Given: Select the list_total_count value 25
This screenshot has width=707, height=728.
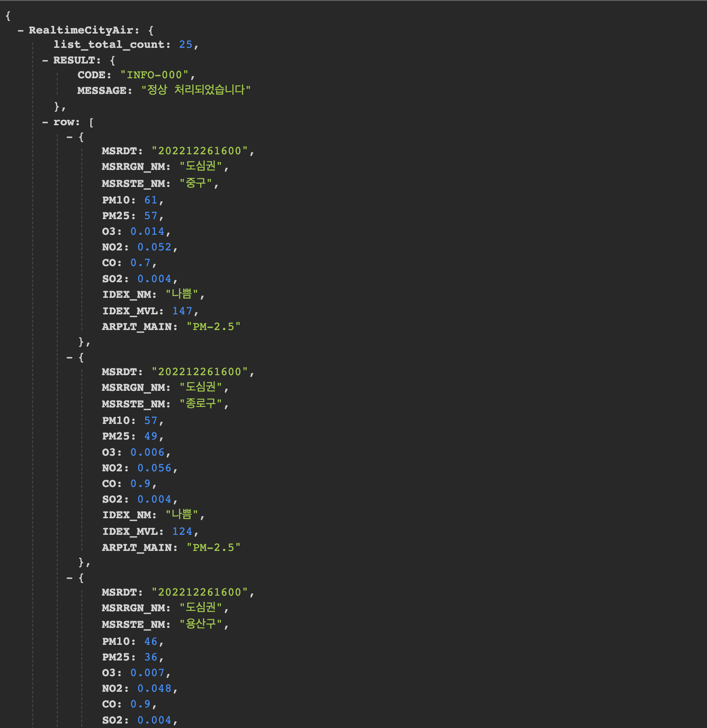Looking at the screenshot, I should click(x=185, y=45).
